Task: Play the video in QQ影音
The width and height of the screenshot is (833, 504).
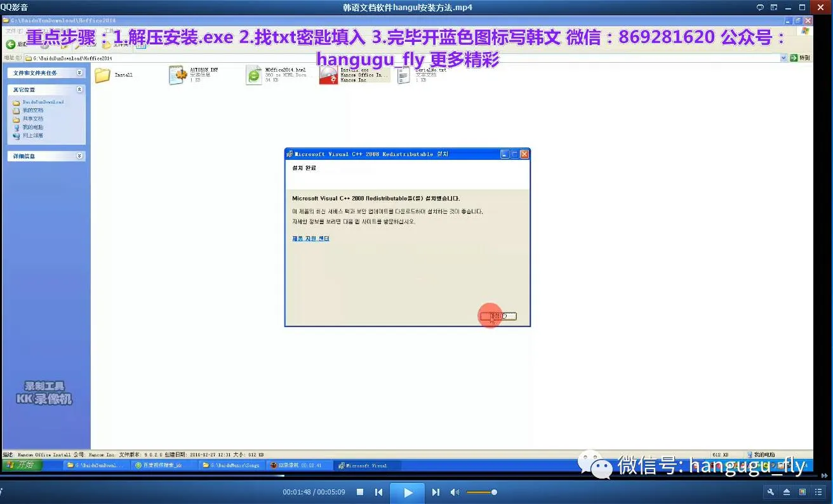Action: (x=408, y=492)
